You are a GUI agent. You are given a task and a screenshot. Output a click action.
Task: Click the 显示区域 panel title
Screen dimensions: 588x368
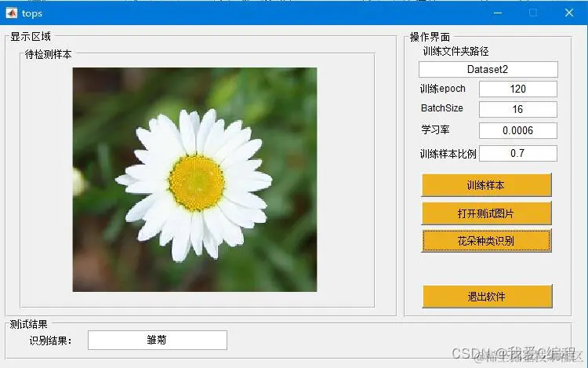[x=31, y=36]
